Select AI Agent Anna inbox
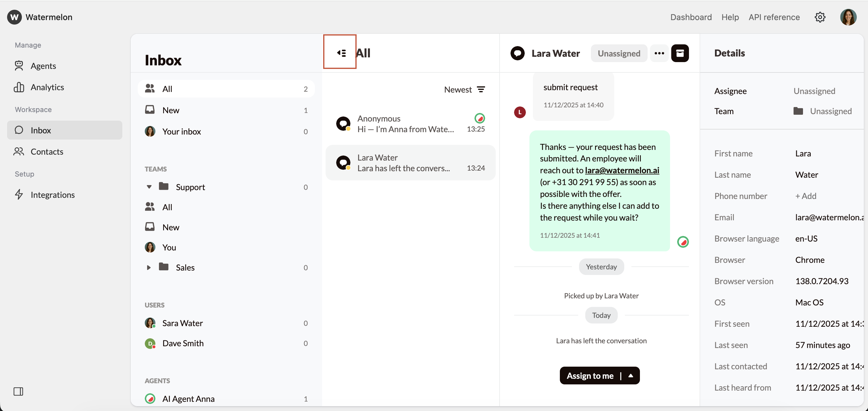868x411 pixels. (x=188, y=399)
